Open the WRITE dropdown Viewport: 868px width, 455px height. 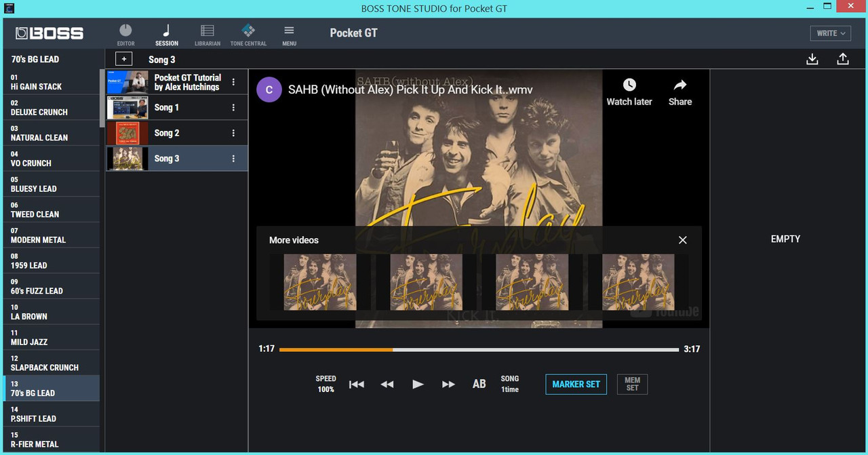point(831,33)
